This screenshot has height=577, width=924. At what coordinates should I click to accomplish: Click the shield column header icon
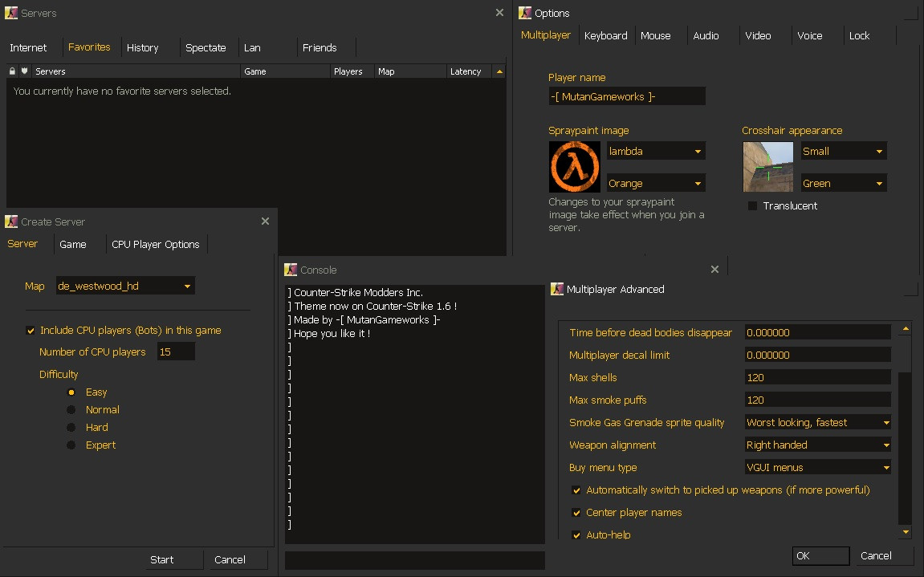tap(23, 71)
